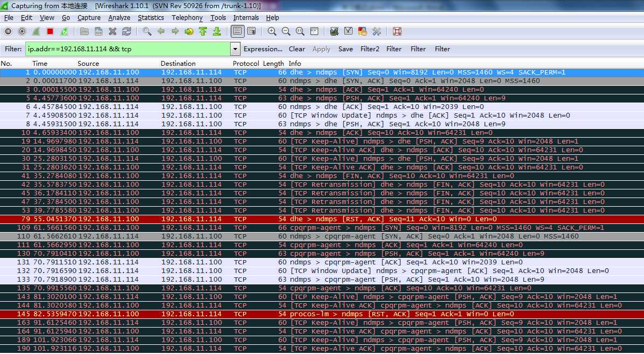Select packet 7 TCP Window Update row
Screen dimensions: 644x354
click(x=322, y=115)
